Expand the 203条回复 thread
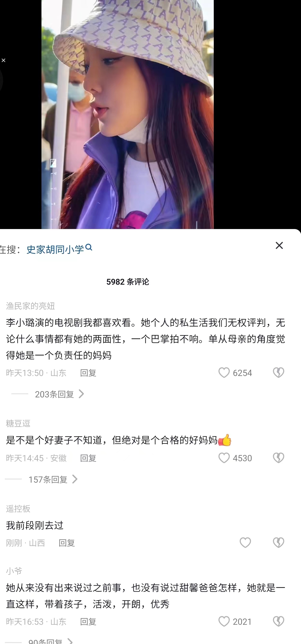This screenshot has height=644, width=301. pyautogui.click(x=59, y=394)
